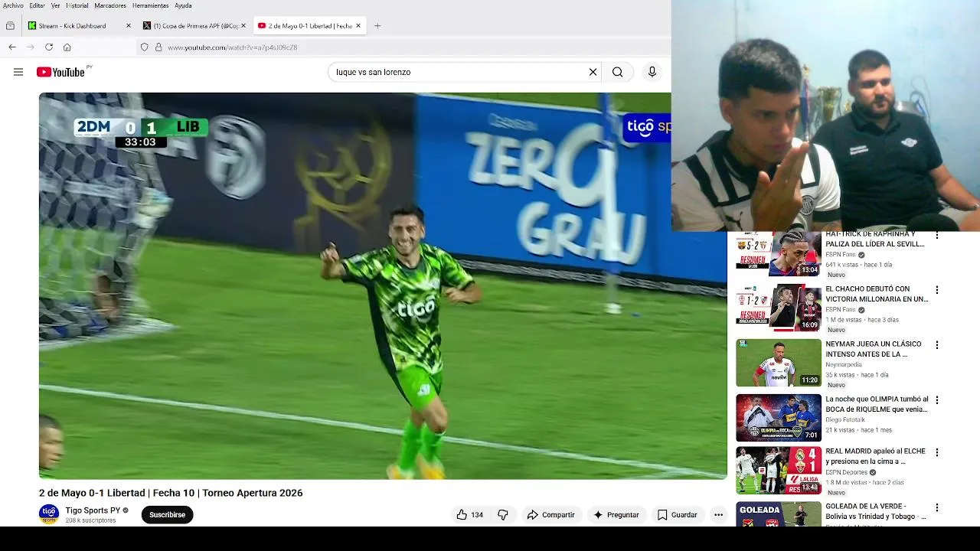This screenshot has width=980, height=551.
Task: Open the Historial menu
Action: click(x=77, y=5)
